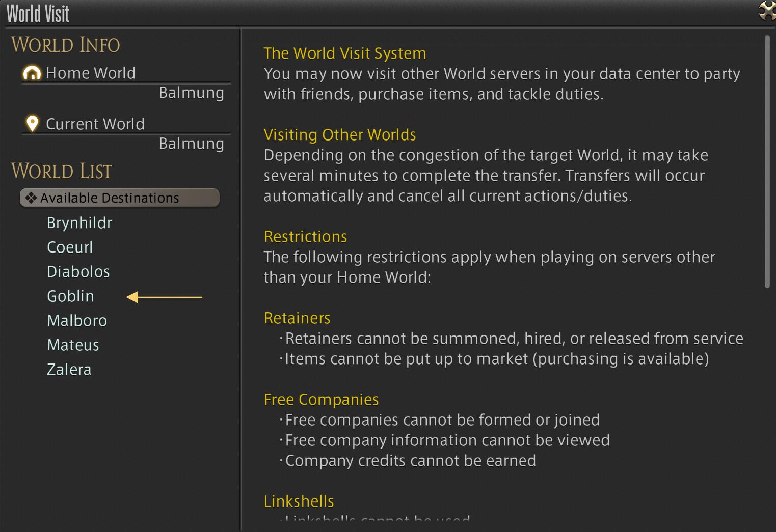Select Brynhildr as the destination world

[x=79, y=223]
